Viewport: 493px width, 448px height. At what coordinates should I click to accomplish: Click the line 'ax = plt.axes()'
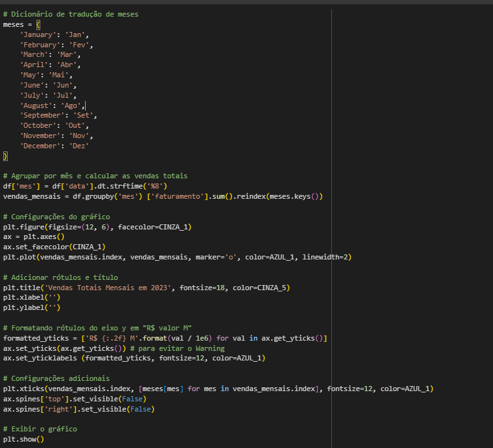point(34,236)
